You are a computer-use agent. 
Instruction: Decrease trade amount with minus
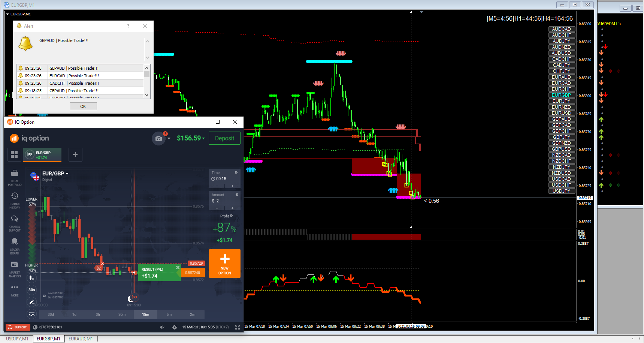point(217,208)
